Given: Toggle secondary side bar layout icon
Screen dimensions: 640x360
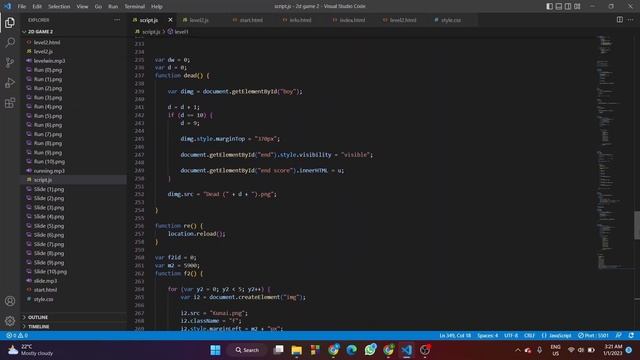Looking at the screenshot, I should [568, 6].
